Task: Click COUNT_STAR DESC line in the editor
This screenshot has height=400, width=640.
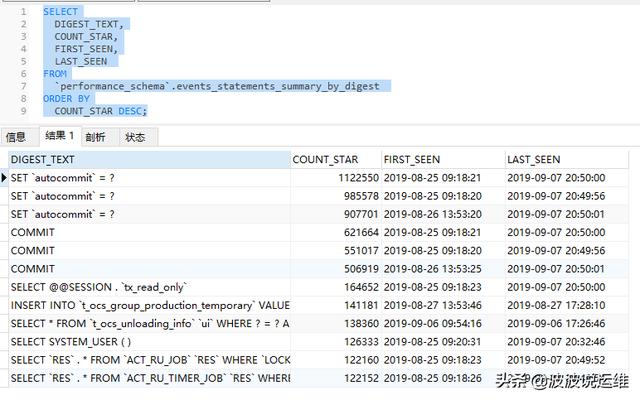Action: (100, 111)
